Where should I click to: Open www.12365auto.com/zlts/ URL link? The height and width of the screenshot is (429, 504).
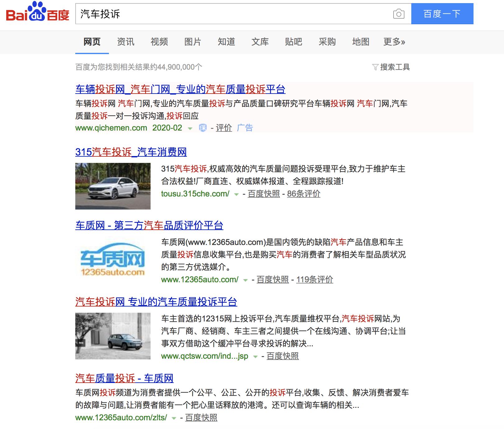tap(121, 417)
